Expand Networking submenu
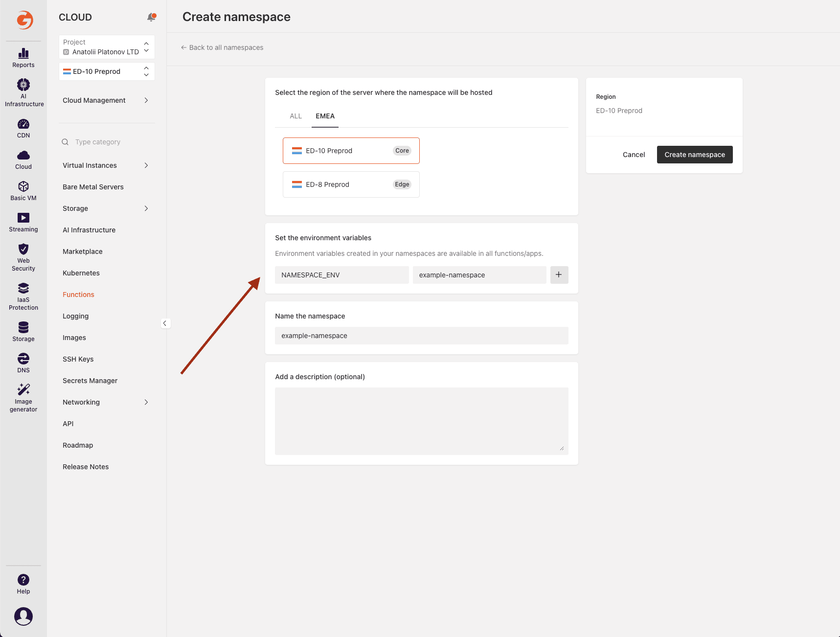840x637 pixels. (106, 402)
